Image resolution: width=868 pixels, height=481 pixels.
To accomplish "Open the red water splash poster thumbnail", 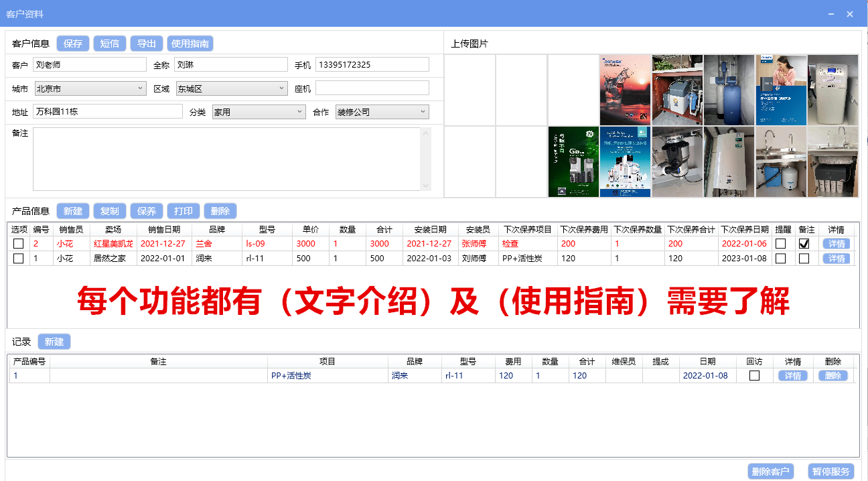I will click(625, 90).
